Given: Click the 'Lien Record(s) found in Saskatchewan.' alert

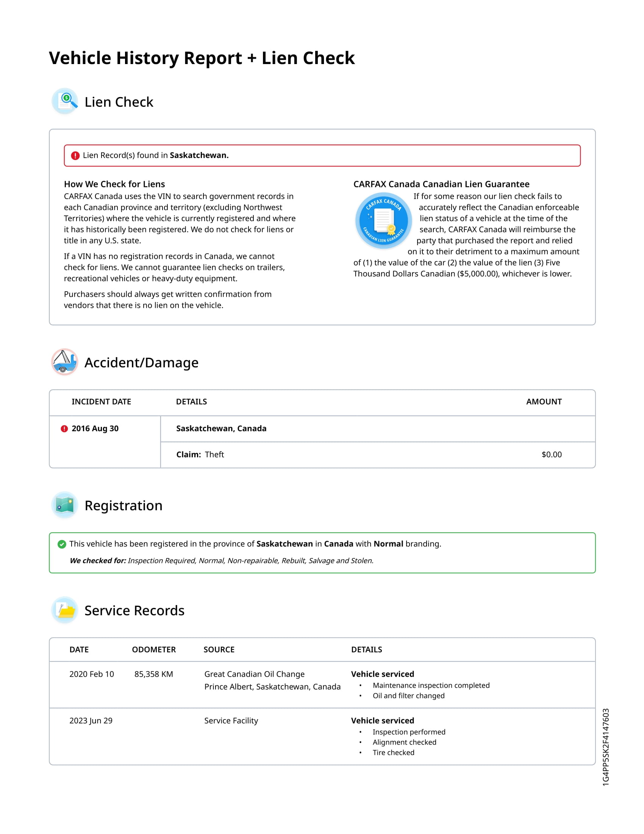Looking at the screenshot, I should point(322,155).
